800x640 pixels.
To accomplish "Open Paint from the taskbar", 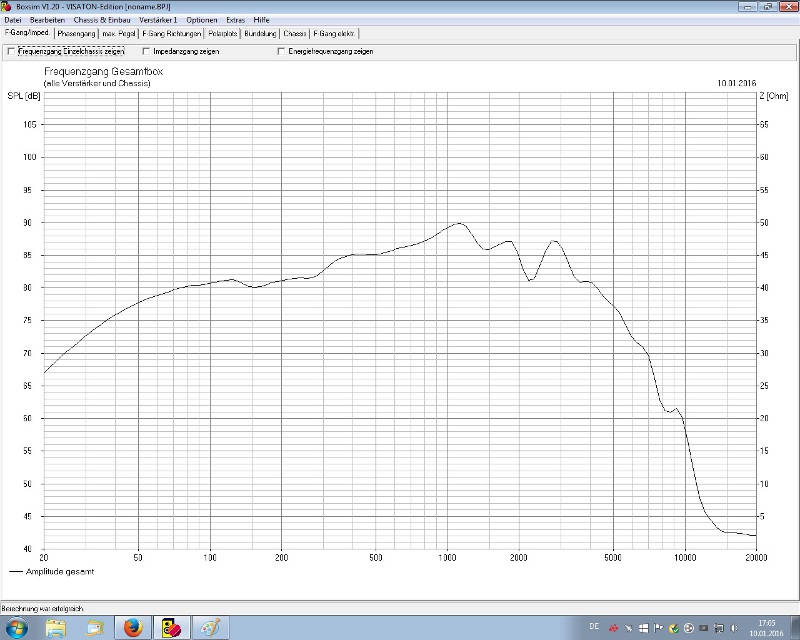I will point(210,628).
